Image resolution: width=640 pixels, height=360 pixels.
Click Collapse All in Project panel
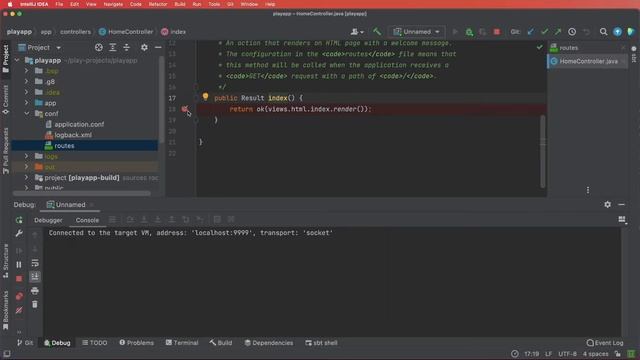tap(127, 47)
